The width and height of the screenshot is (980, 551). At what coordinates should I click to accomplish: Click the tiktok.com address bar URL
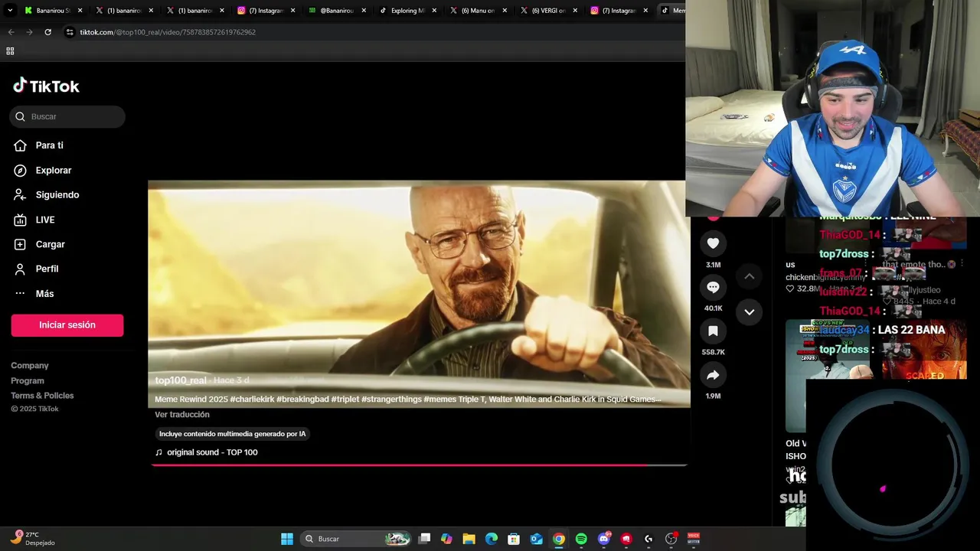pyautogui.click(x=168, y=32)
